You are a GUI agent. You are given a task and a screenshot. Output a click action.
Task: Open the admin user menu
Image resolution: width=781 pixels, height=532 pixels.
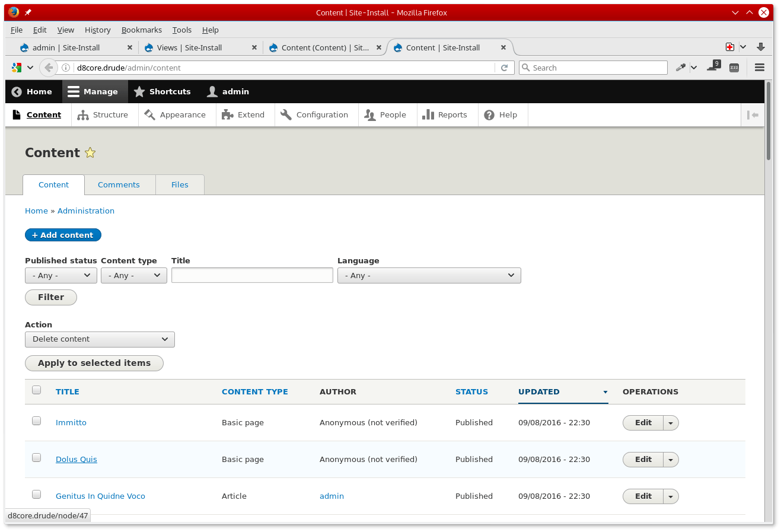tap(228, 92)
